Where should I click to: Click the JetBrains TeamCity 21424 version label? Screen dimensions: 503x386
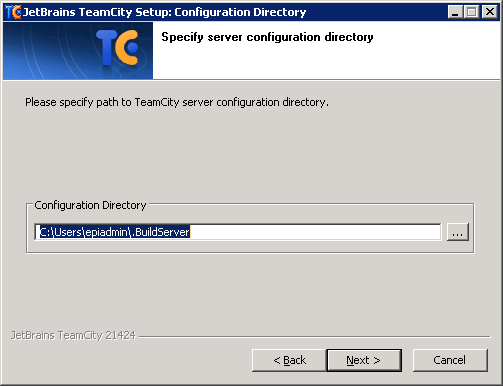73,335
